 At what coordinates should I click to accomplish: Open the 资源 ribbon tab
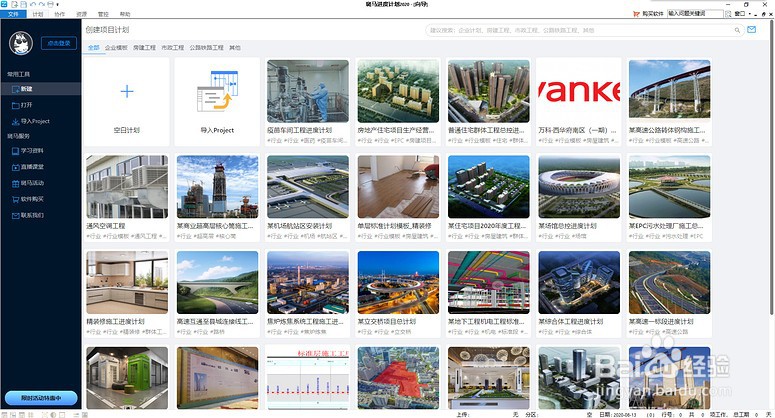pyautogui.click(x=82, y=14)
